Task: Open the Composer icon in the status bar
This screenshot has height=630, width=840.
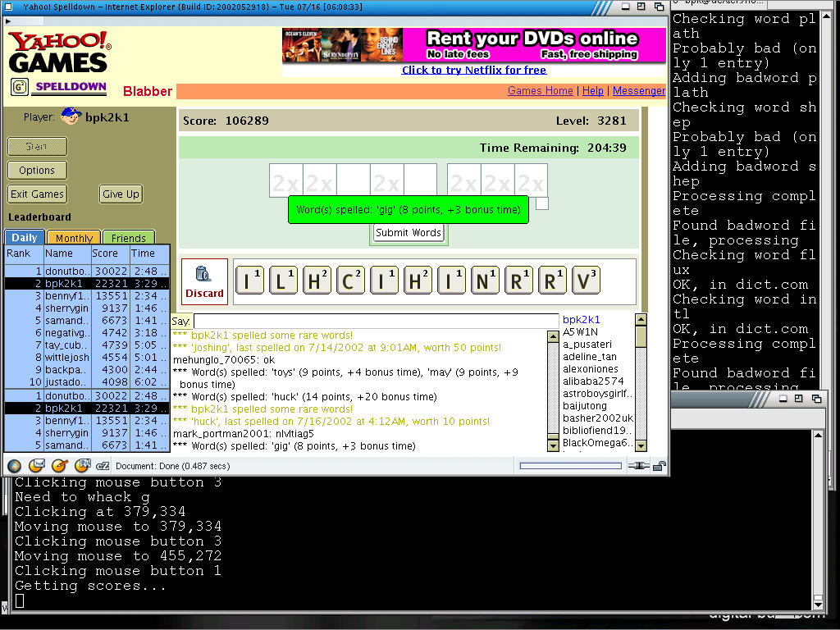Action: point(59,466)
